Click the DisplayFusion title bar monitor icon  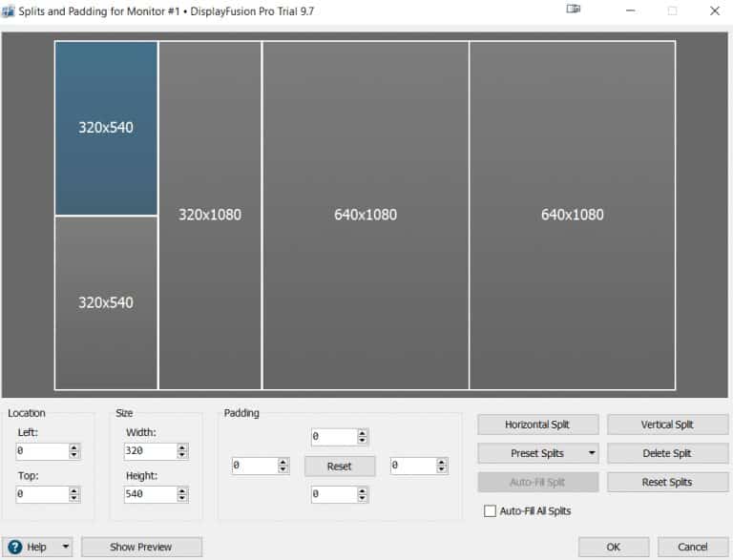pos(573,9)
